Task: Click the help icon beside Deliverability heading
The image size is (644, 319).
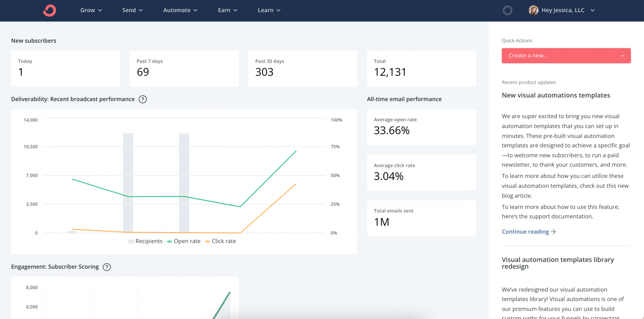Action: pyautogui.click(x=143, y=99)
